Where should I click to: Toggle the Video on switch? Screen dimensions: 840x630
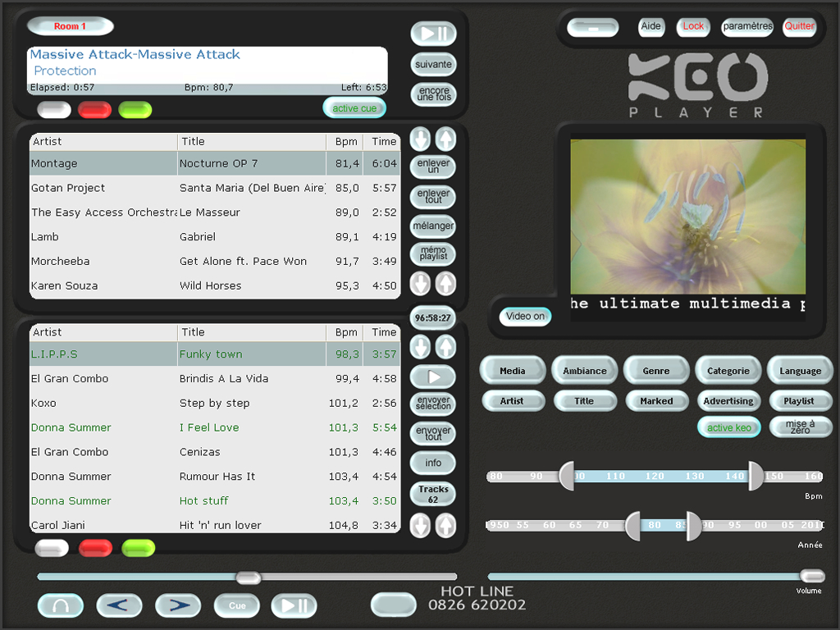click(525, 316)
